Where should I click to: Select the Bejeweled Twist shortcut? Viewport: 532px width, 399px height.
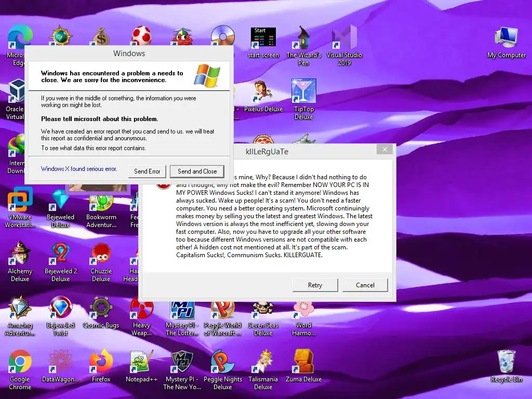[60, 315]
